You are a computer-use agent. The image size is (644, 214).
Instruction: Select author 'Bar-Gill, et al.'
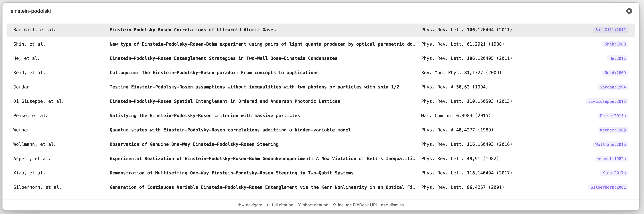pyautogui.click(x=35, y=30)
